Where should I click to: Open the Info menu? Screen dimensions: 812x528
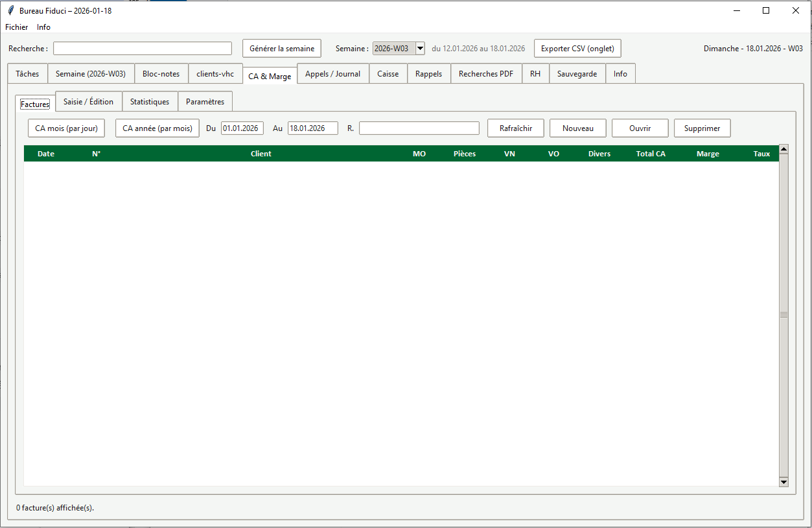pyautogui.click(x=43, y=27)
